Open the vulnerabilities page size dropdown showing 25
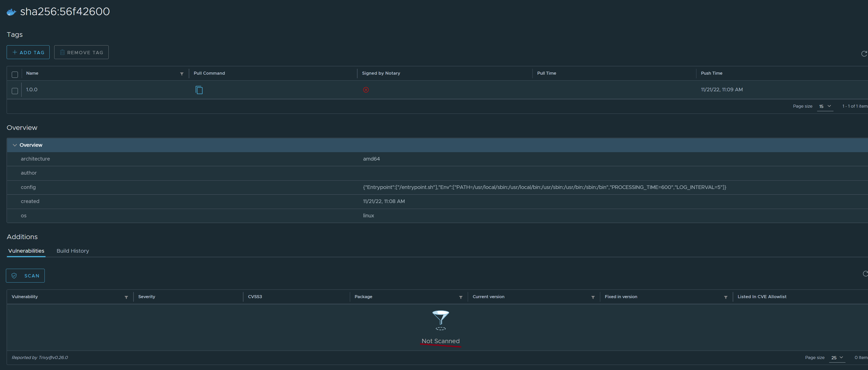The width and height of the screenshot is (868, 370). 837,357
